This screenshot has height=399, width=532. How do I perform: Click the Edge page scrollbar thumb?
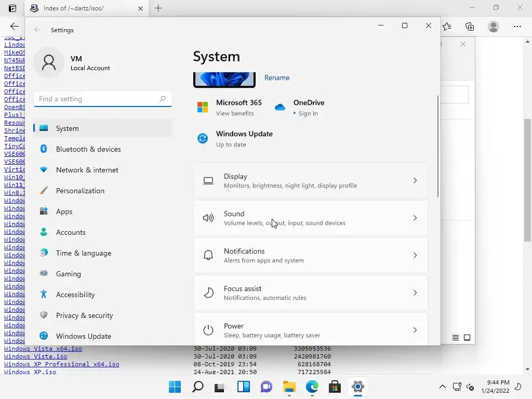tap(527, 180)
